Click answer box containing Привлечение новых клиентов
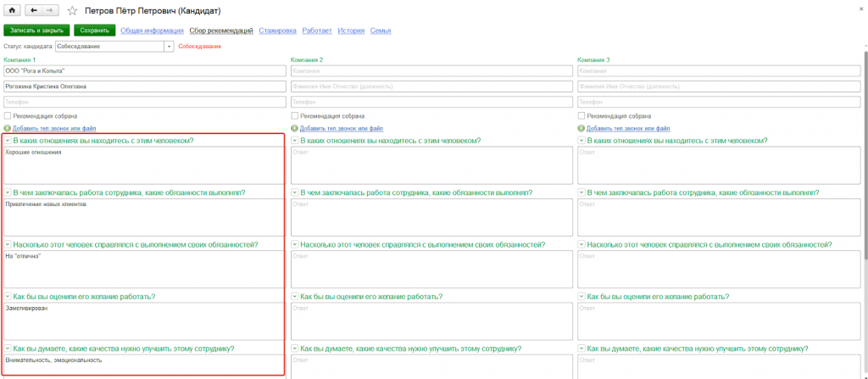Image resolution: width=868 pixels, height=379 pixels. pos(144,217)
